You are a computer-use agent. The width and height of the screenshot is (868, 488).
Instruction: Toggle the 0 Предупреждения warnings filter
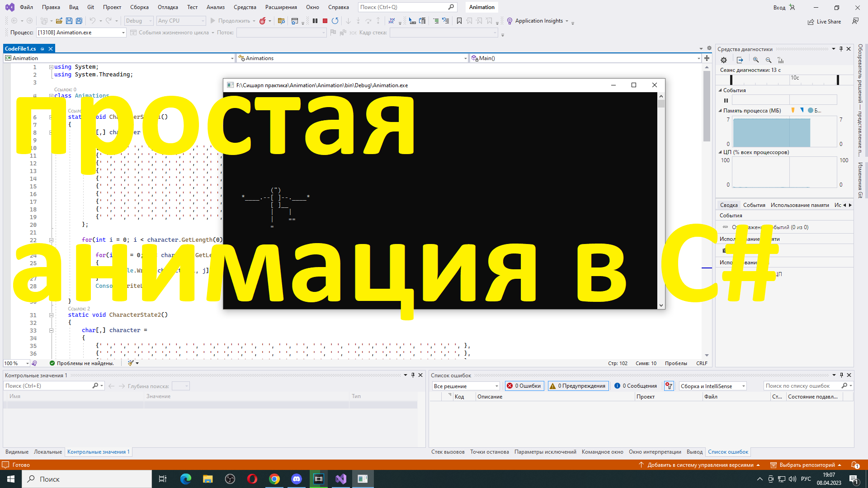[x=578, y=385]
